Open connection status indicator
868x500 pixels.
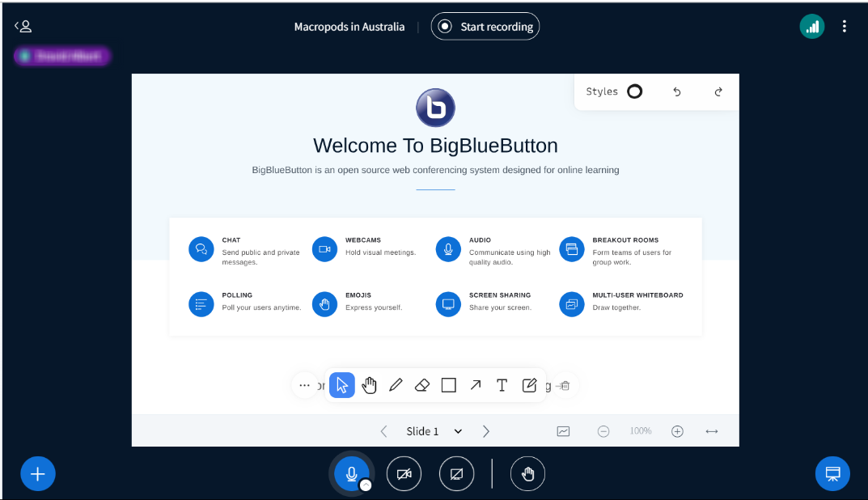point(811,27)
